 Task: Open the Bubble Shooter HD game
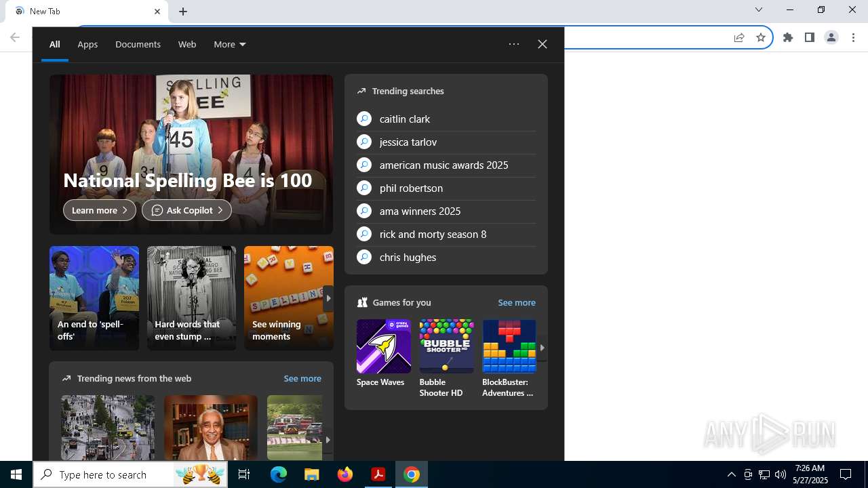pyautogui.click(x=446, y=359)
